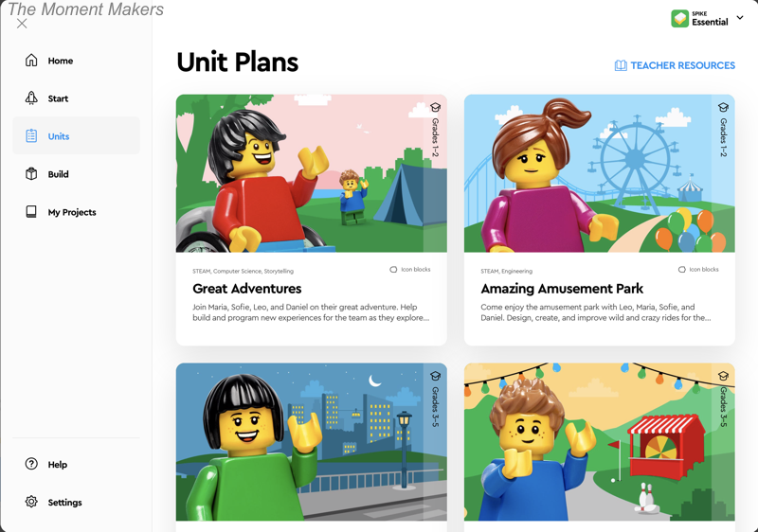The height and width of the screenshot is (532, 758).
Task: Click the SPIKE Essential green logo icon
Action: pos(679,18)
